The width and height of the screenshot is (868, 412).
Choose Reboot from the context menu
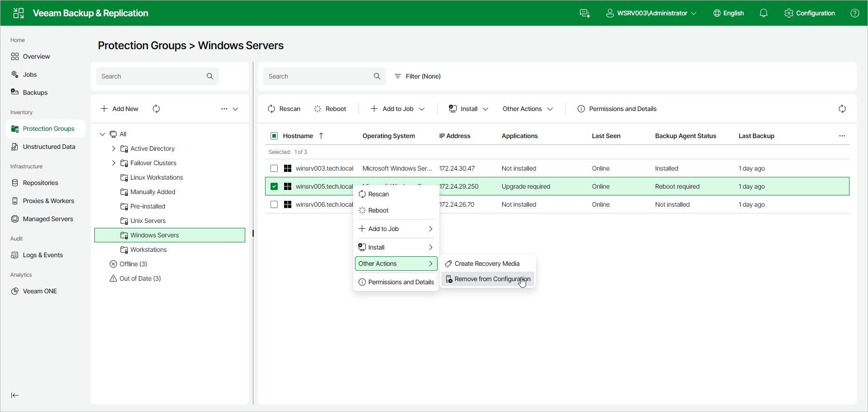(396, 210)
